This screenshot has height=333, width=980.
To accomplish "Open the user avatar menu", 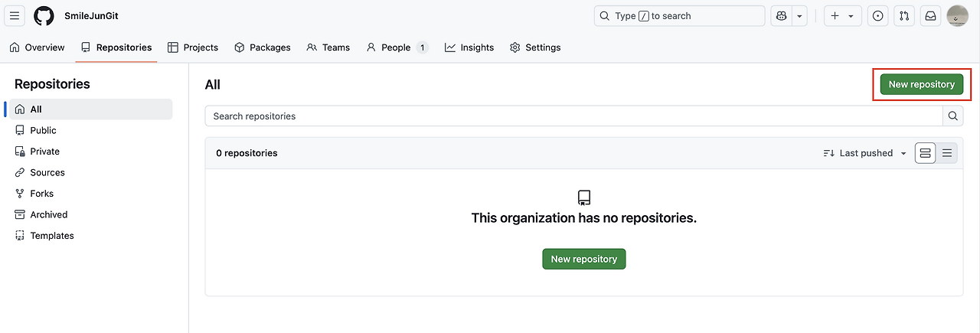I will [x=958, y=16].
